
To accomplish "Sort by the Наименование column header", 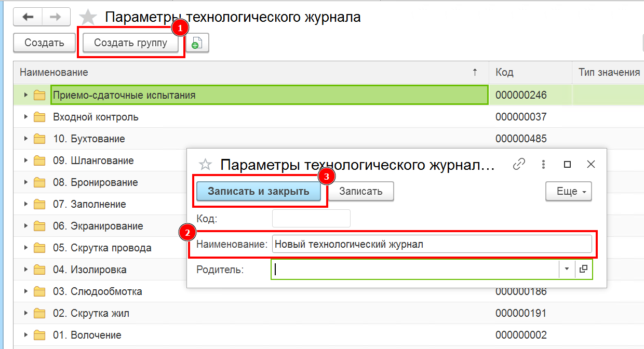I will (x=251, y=72).
